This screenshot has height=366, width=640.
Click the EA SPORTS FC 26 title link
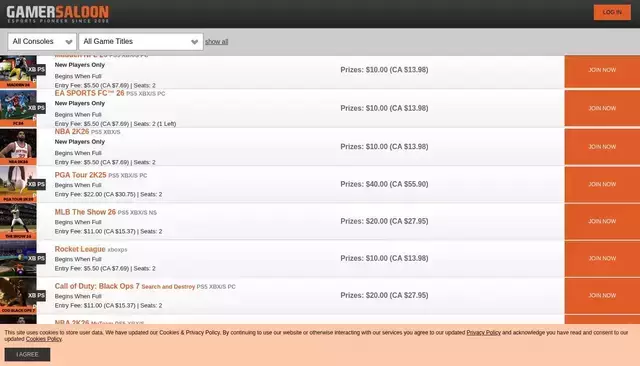click(89, 93)
